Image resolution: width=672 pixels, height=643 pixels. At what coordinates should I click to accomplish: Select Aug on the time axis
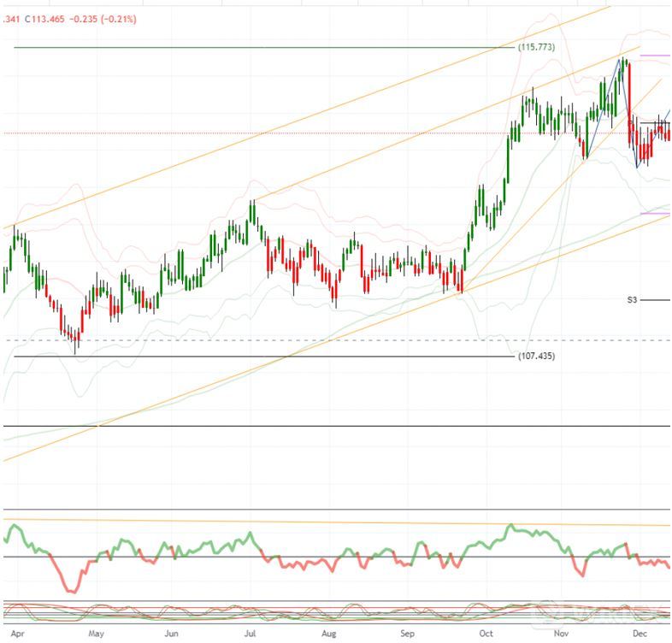click(328, 634)
